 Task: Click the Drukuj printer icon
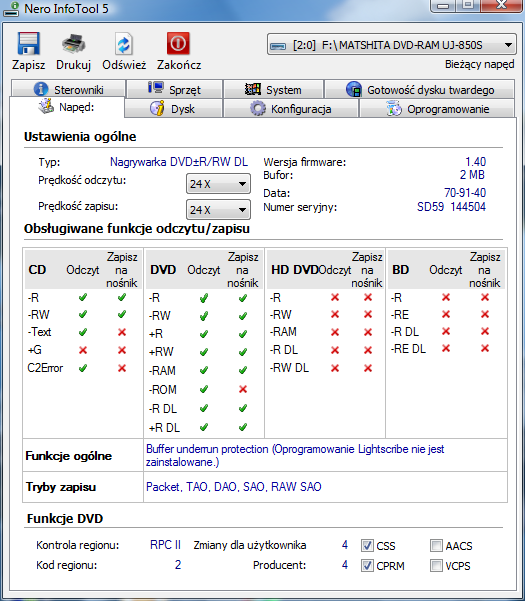73,43
